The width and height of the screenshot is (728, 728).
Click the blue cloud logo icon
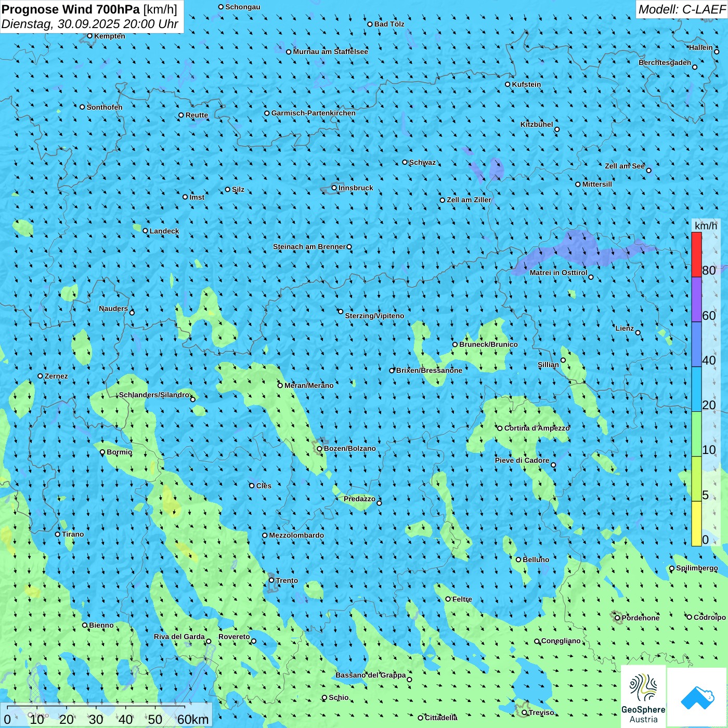[697, 698]
